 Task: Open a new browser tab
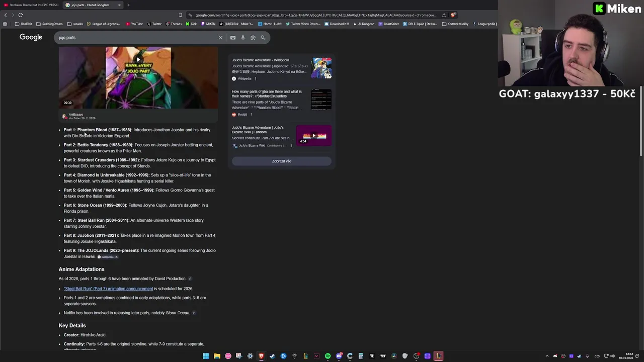128,5
